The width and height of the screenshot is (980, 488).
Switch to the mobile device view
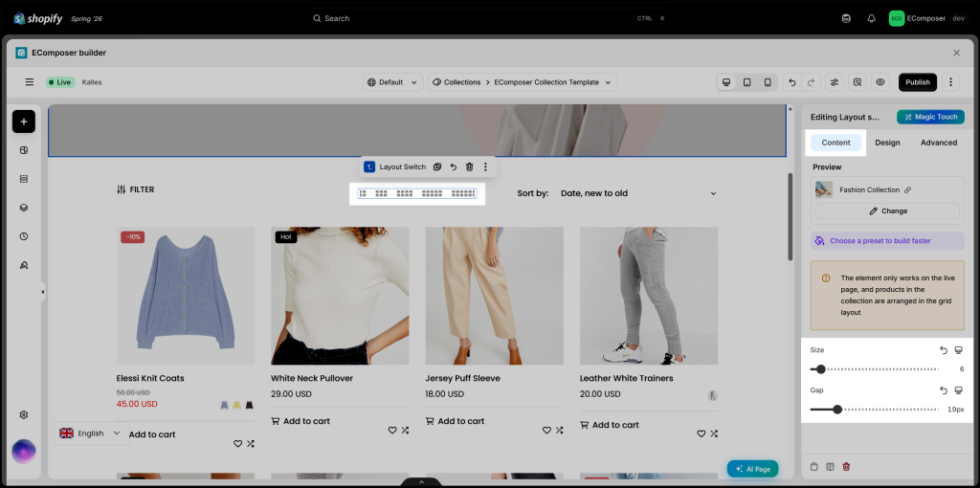pyautogui.click(x=768, y=82)
